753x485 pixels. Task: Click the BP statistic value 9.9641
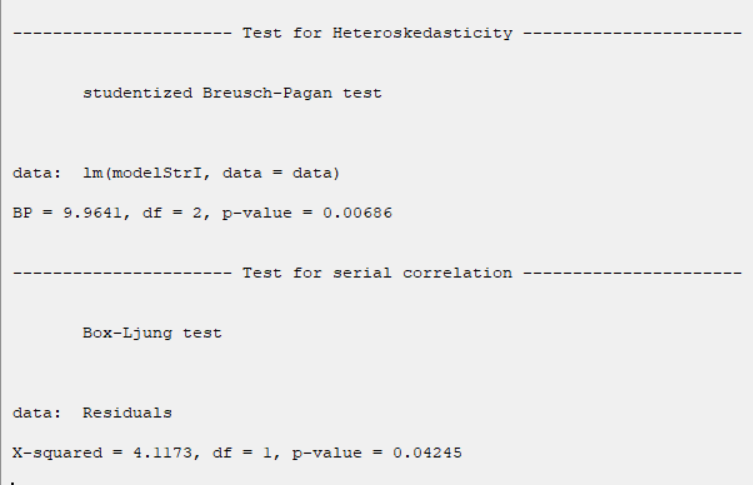click(93, 213)
